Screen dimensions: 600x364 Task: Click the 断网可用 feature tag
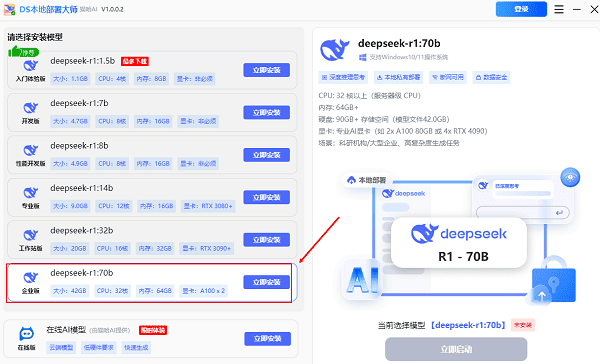448,77
